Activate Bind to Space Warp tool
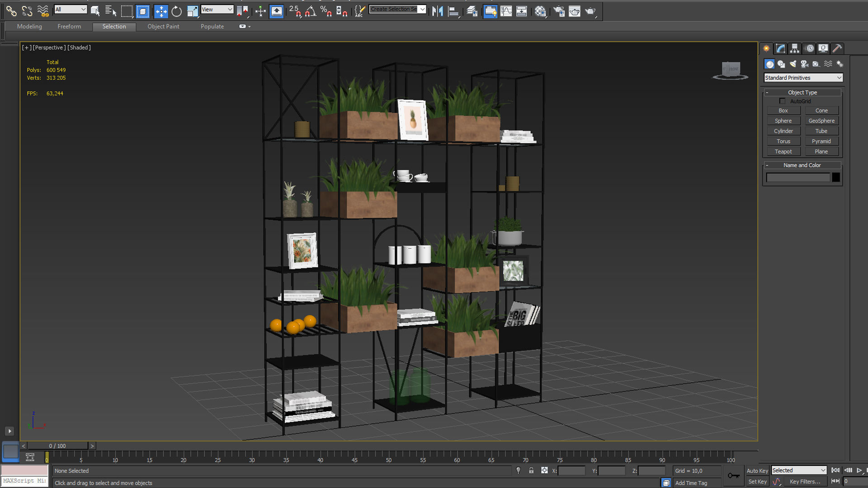Screen dimensions: 868x488 tap(43, 11)
